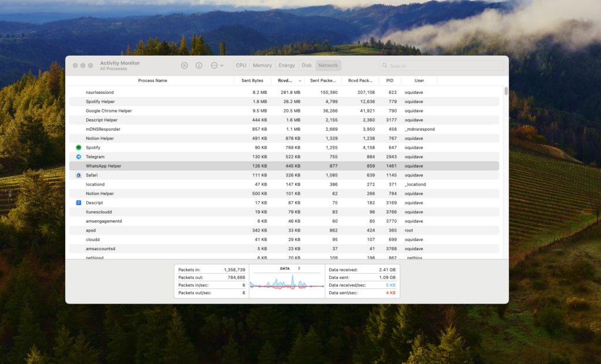Select the Notion Helper row with PID 767
The image size is (601, 364).
[284, 138]
